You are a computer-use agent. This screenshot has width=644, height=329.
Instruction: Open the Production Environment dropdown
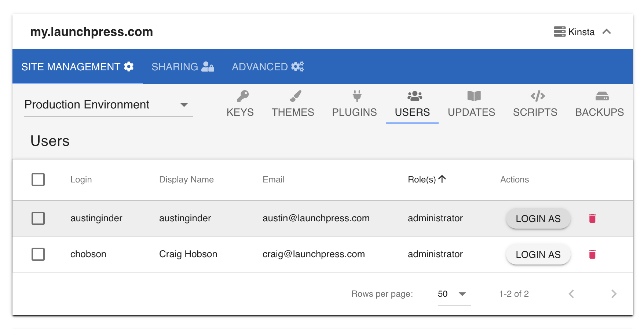(108, 105)
